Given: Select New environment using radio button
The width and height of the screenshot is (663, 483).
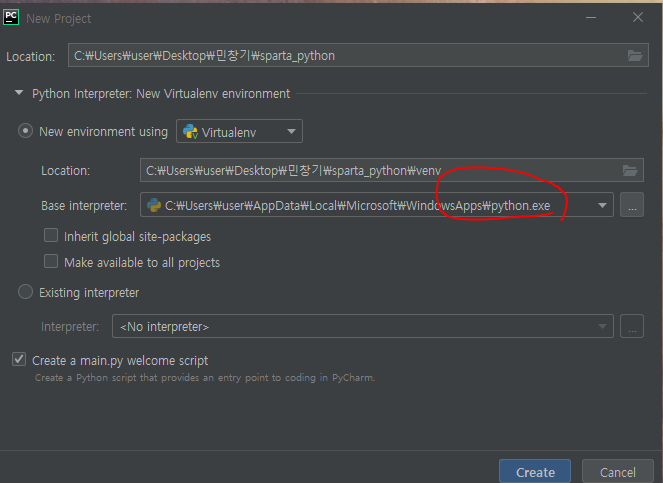Looking at the screenshot, I should (25, 131).
